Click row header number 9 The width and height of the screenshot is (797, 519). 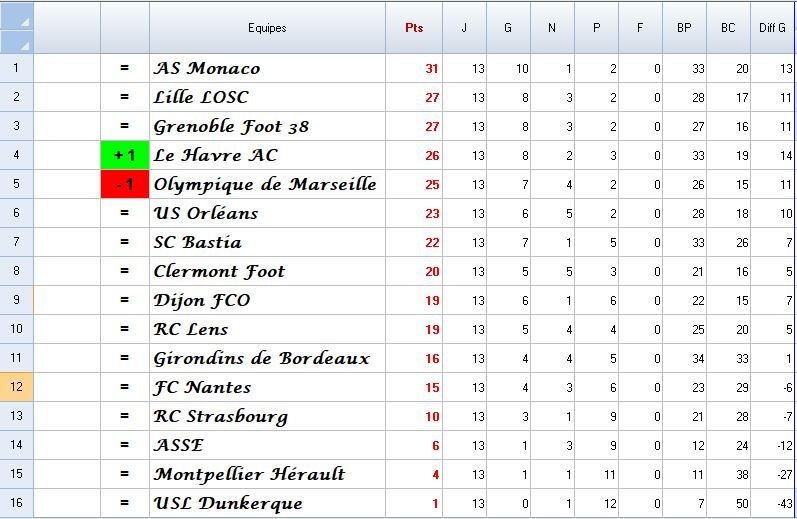tap(17, 300)
